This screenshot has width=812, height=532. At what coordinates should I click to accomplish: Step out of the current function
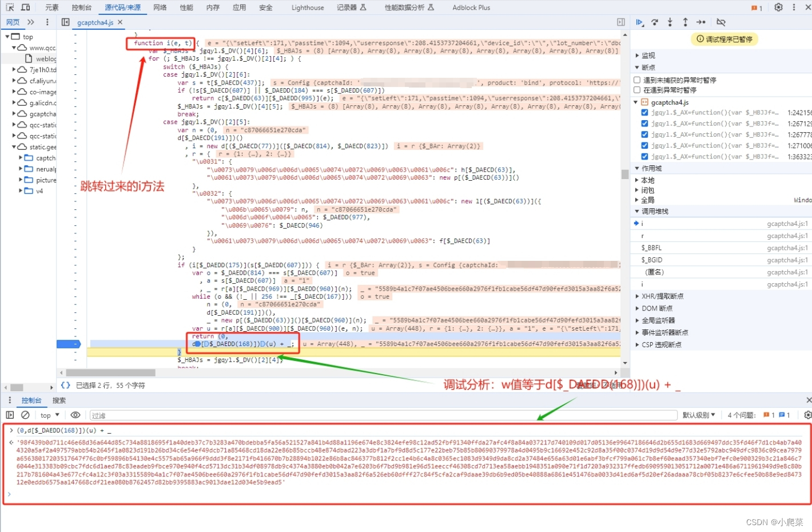(685, 22)
